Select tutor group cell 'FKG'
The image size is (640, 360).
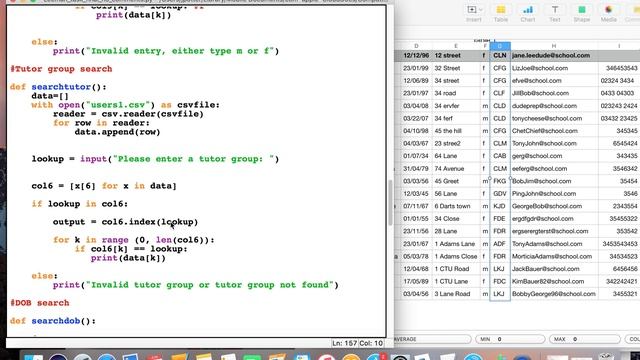pos(500,181)
